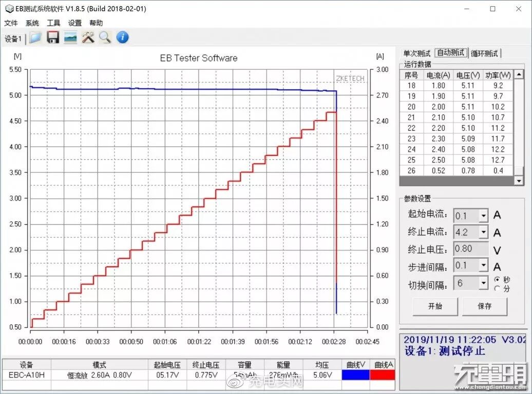Open the blue info icon
The height and width of the screenshot is (394, 532).
[123, 37]
